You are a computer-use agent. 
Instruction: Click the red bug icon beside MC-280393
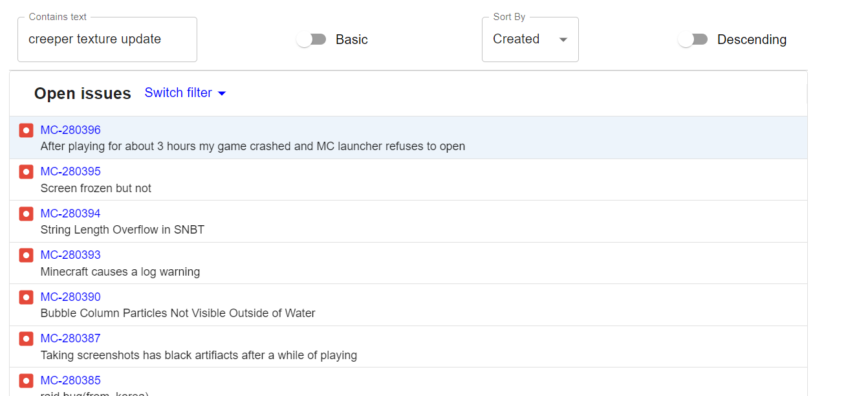[x=26, y=255]
